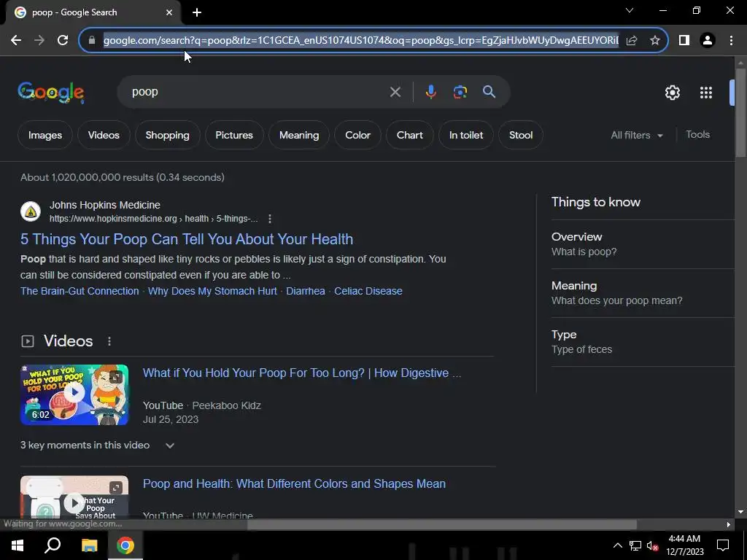Viewport: 747px width, 560px height.
Task: Open 5 Things Your Poop Can Tell You link
Action: click(x=187, y=239)
